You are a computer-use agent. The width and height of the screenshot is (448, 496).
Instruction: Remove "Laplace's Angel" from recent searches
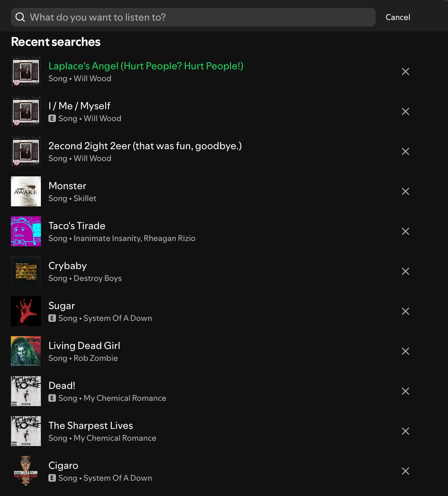(405, 71)
